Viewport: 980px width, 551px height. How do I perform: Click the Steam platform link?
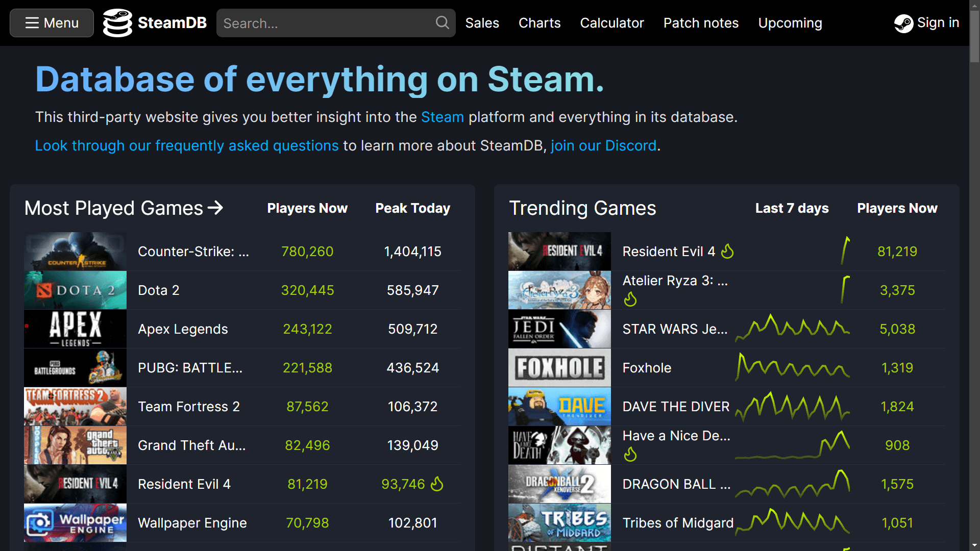(x=442, y=117)
